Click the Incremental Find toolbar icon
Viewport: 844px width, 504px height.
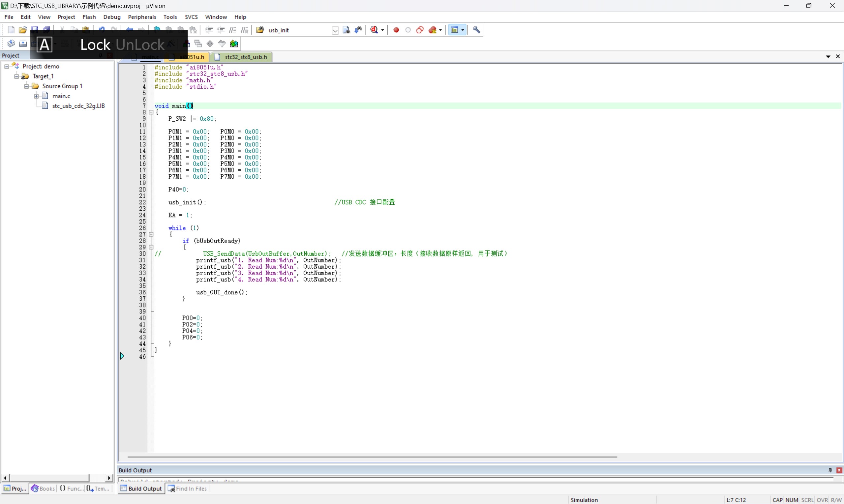(358, 30)
